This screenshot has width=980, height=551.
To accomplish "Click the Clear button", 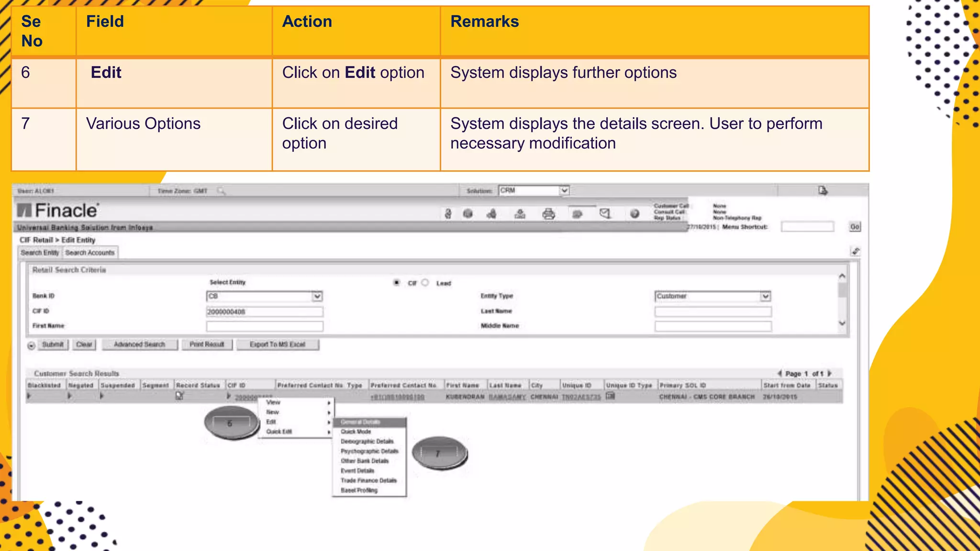I will coord(84,344).
